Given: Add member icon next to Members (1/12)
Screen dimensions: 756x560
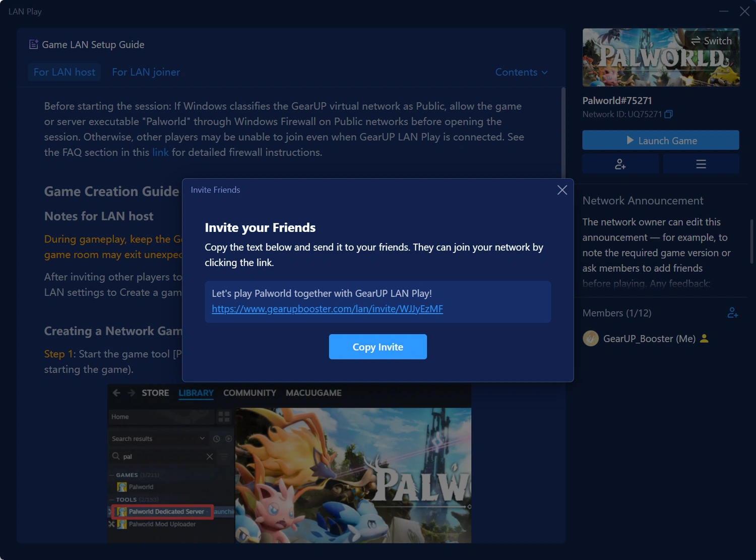Looking at the screenshot, I should coord(732,313).
